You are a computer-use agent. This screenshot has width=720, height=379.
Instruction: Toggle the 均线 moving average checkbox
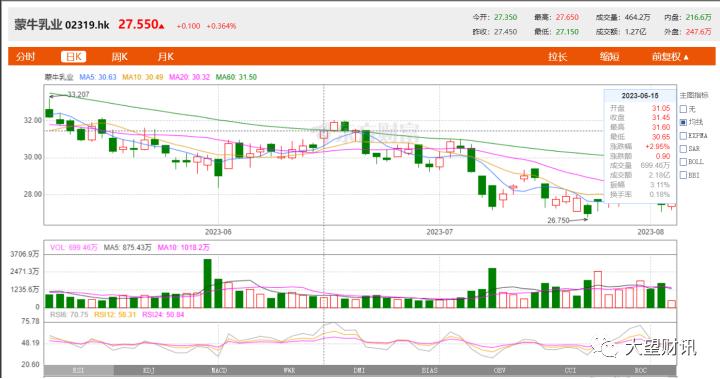683,122
